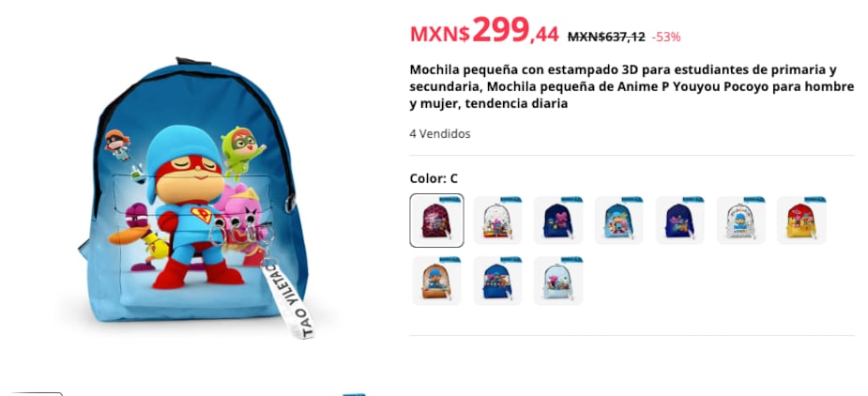
Task: Click the 4 Vendidos sold count
Action: (x=440, y=134)
